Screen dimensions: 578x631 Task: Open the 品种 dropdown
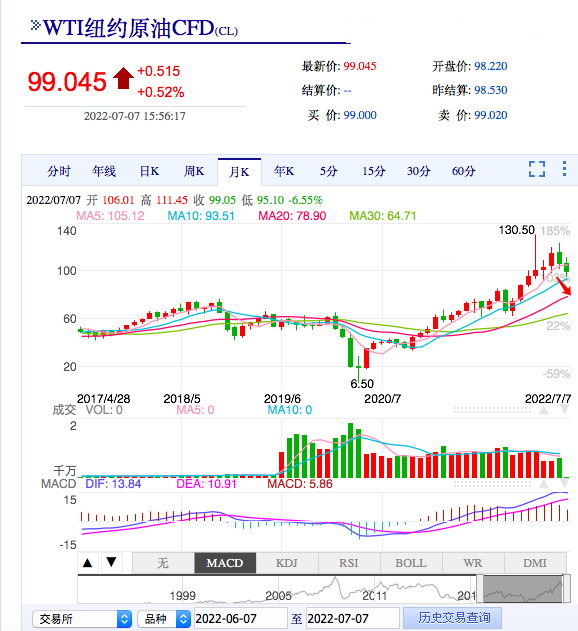point(163,619)
